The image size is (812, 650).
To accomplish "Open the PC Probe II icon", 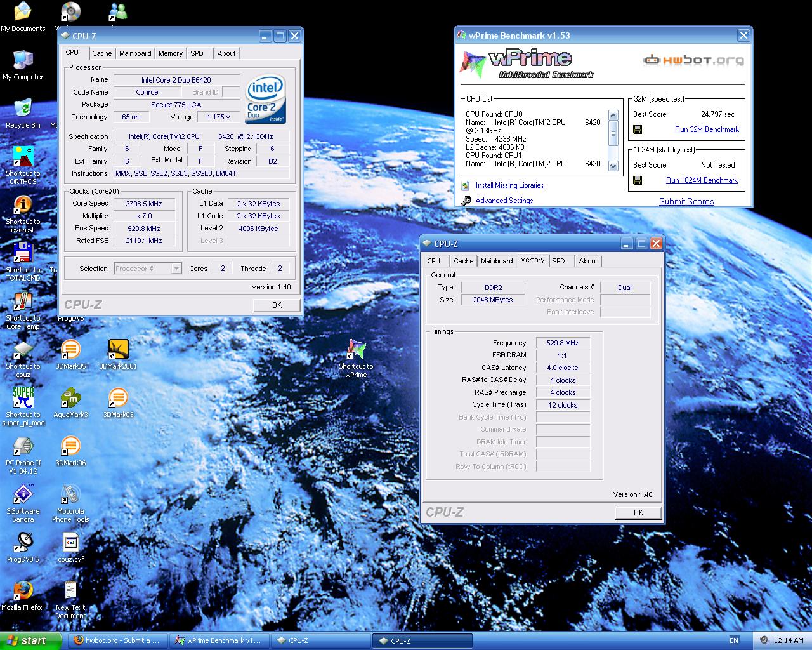I will tap(23, 455).
